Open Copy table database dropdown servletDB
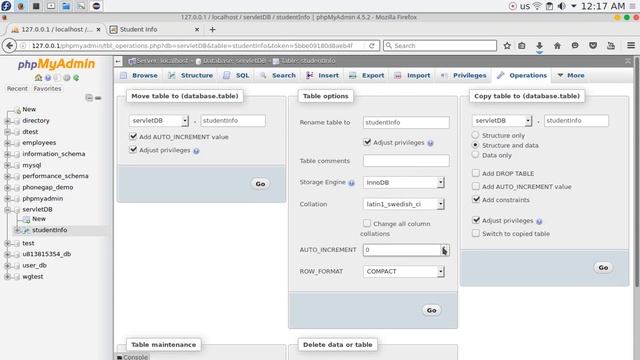 coord(502,121)
